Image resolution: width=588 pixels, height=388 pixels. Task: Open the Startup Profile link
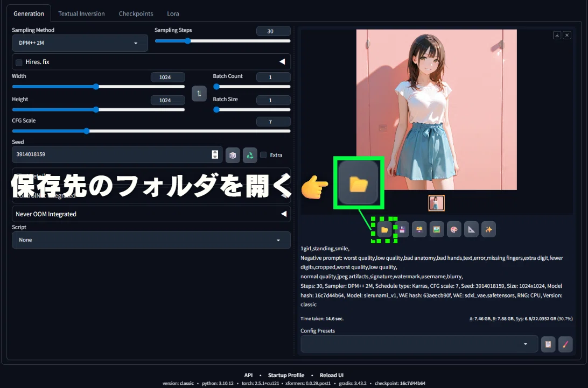[x=286, y=375]
